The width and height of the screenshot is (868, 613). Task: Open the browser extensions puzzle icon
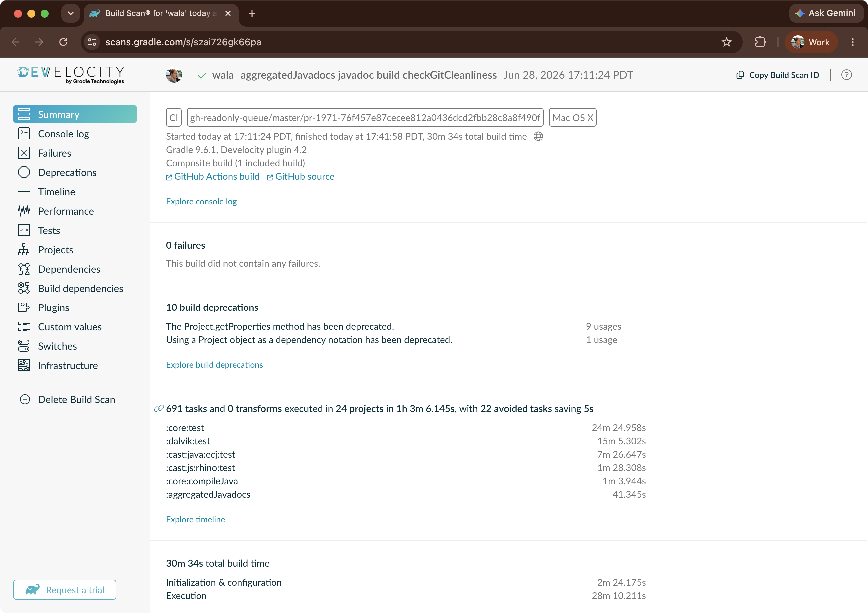tap(760, 42)
